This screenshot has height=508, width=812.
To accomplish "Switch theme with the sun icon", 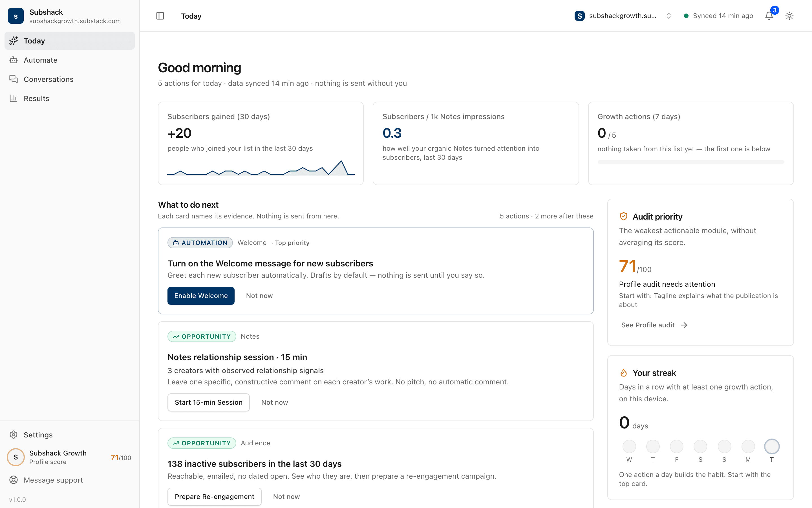I will click(789, 16).
